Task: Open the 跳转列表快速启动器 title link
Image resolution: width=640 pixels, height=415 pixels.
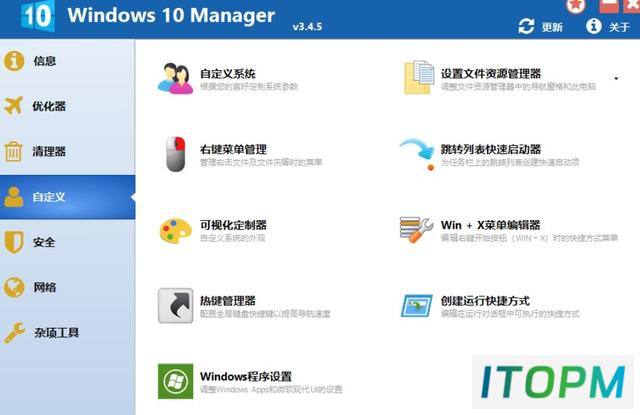Action: tap(491, 149)
